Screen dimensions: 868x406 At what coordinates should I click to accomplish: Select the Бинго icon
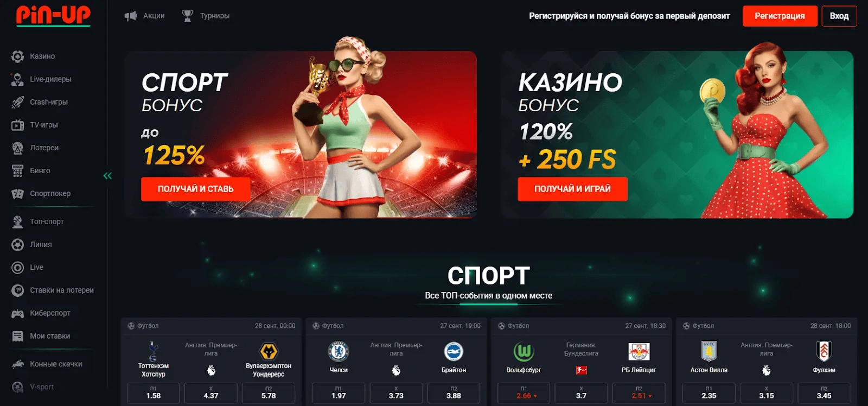coord(17,170)
